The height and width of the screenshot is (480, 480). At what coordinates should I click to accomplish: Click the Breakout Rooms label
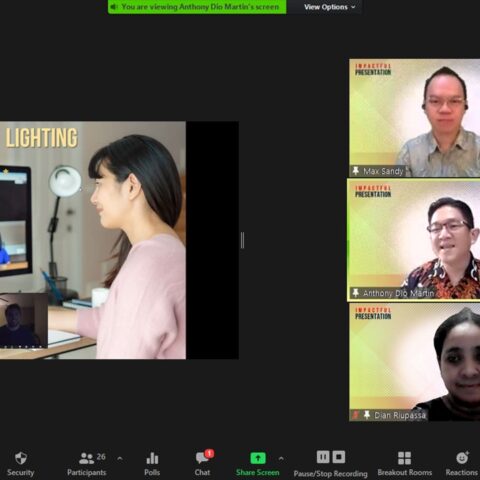coord(405,473)
